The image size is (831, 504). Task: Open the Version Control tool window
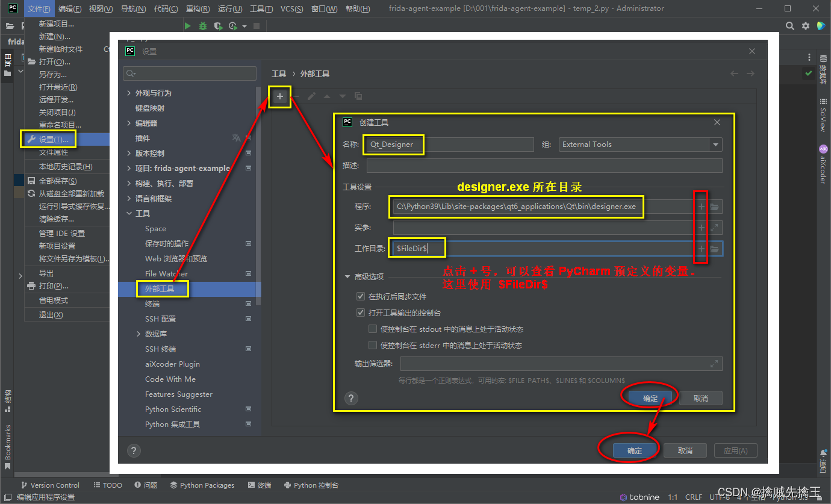[x=50, y=485]
